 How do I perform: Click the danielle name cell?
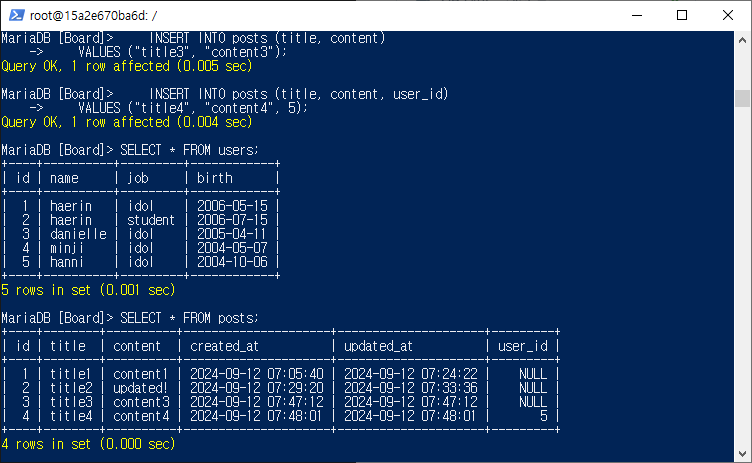[78, 234]
